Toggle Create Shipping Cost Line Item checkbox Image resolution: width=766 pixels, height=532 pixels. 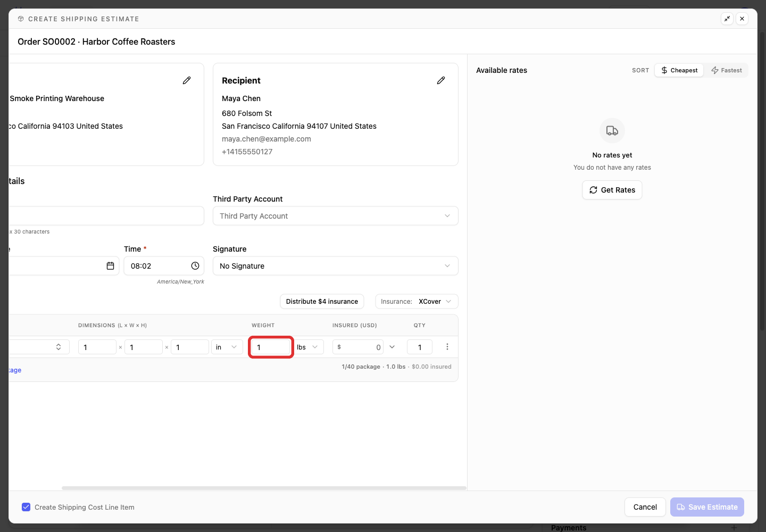(26, 507)
